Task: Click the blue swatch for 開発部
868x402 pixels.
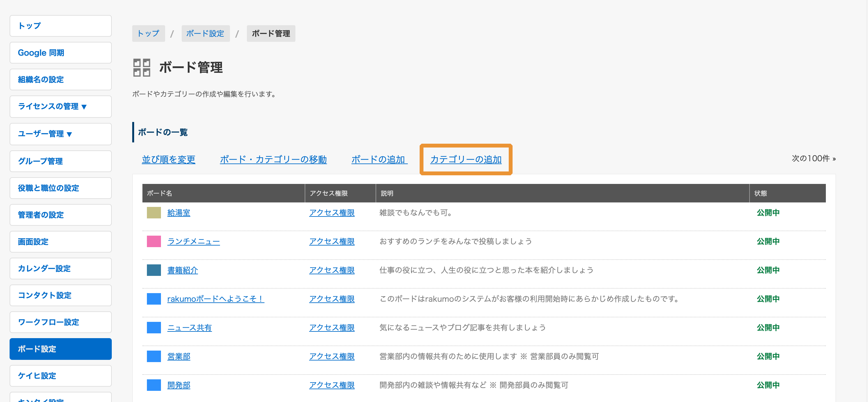Action: click(x=154, y=385)
